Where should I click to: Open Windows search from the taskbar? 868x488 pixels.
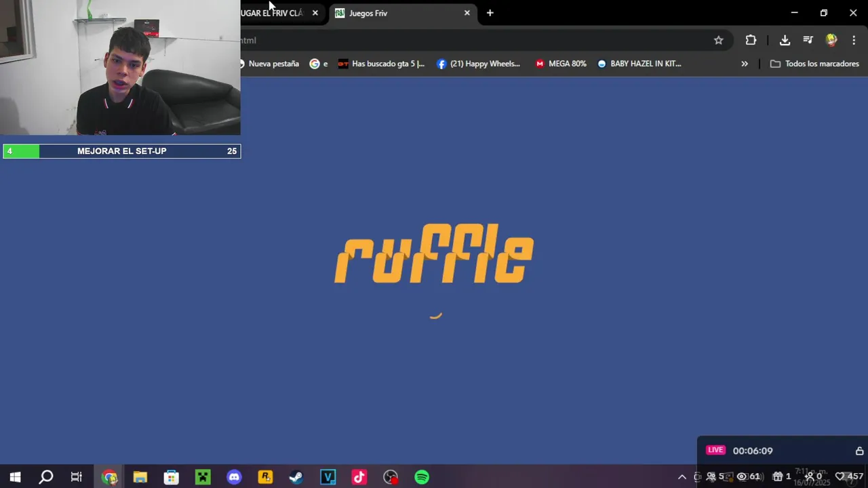tap(46, 477)
